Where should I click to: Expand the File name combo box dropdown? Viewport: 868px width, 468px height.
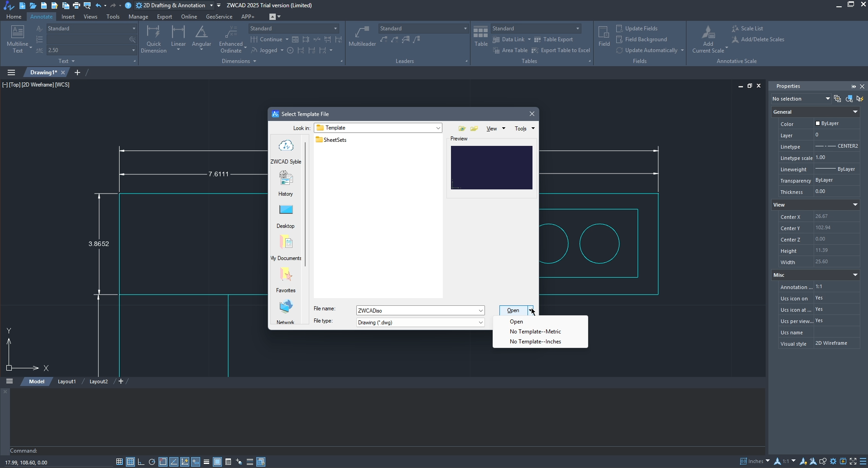click(480, 311)
